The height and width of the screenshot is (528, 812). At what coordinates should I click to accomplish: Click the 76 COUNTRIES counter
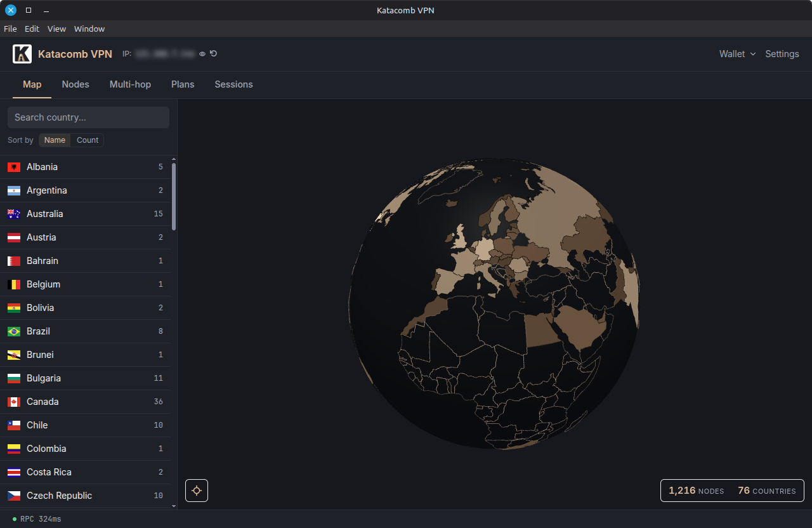[766, 491]
